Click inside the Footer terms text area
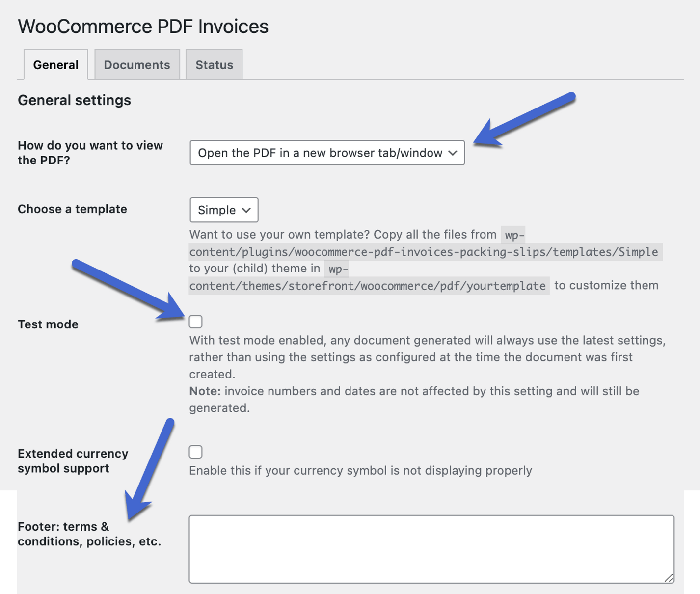Screen dimensions: 700x594 click(431, 549)
